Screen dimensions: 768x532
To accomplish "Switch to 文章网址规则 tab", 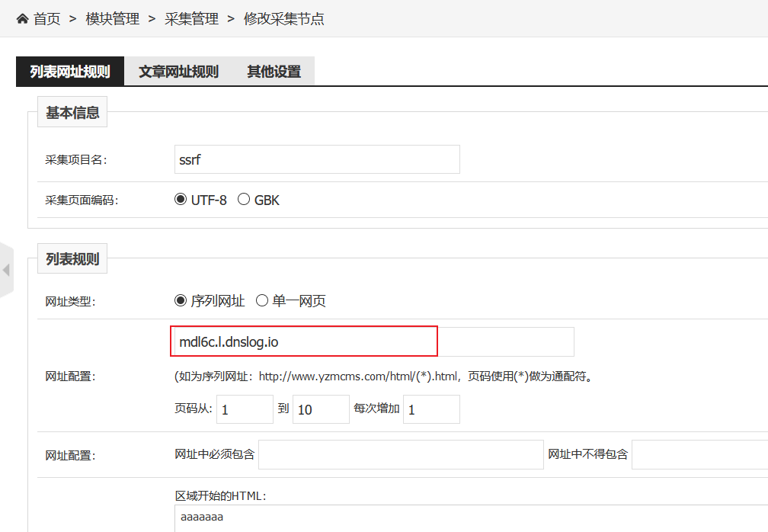I will (x=179, y=72).
